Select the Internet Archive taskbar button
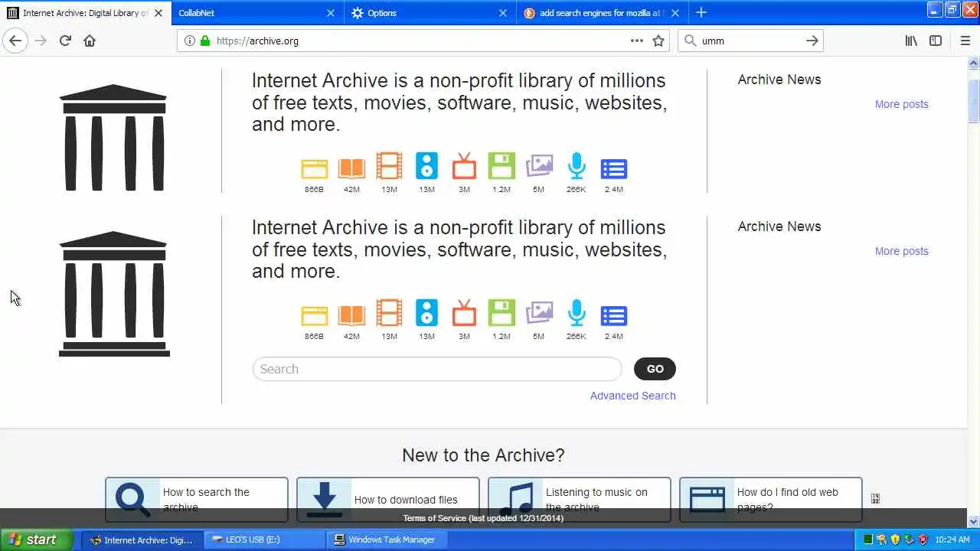Image resolution: width=980 pixels, height=551 pixels. (x=142, y=540)
